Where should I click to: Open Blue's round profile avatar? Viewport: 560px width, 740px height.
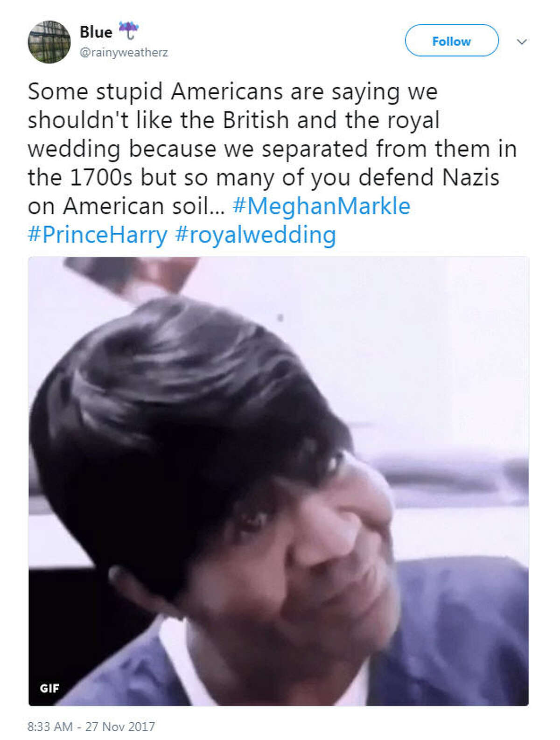(49, 42)
